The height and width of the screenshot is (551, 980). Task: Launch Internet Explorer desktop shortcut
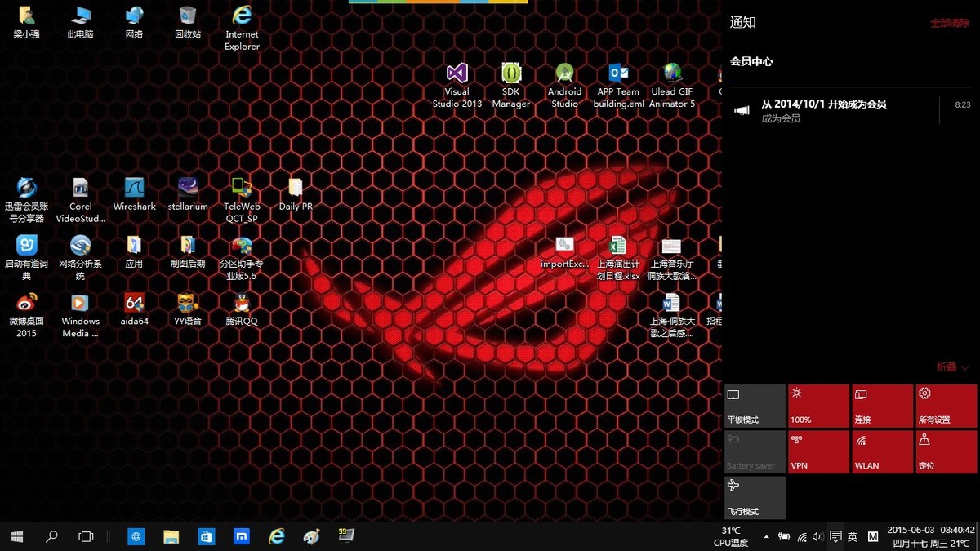tap(242, 29)
